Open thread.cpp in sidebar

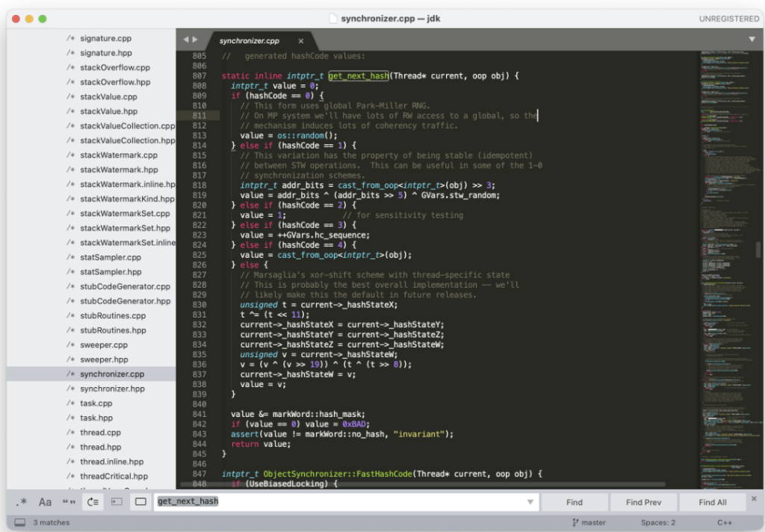pos(101,433)
